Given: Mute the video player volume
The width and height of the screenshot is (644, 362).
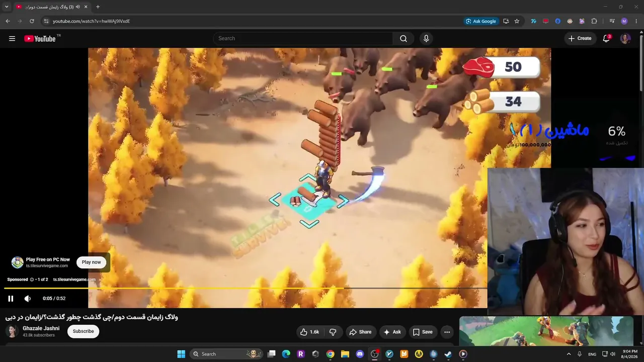Looking at the screenshot, I should 28,299.
